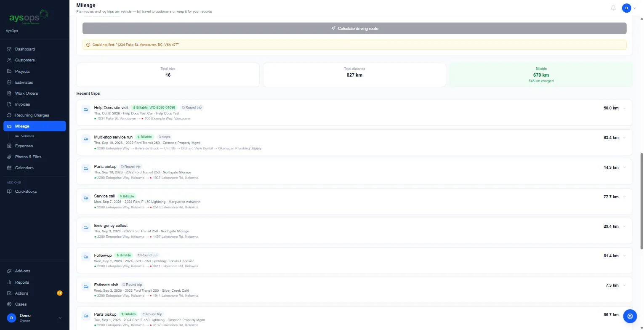Viewport: 644px width, 330px height.
Task: Expand the Emergency callout trip chevron
Action: (624, 226)
